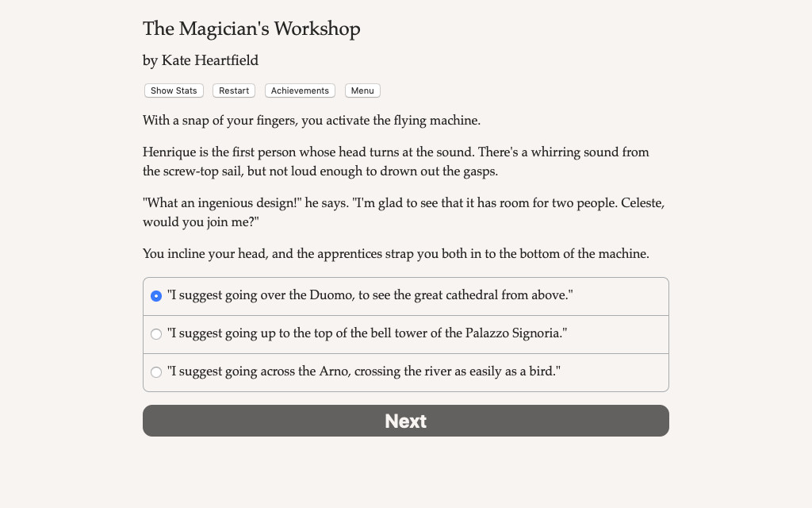Select the author name Kate Heartfield

coord(201,60)
